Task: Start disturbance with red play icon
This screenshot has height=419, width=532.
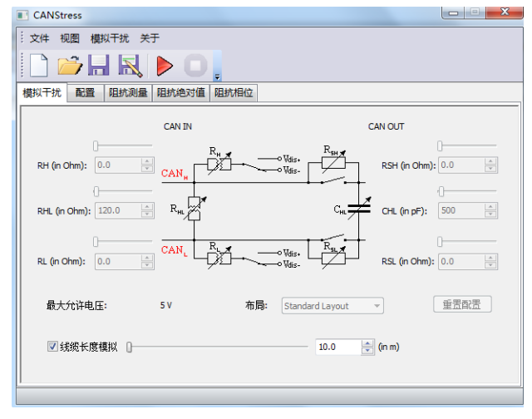Action: [x=165, y=66]
